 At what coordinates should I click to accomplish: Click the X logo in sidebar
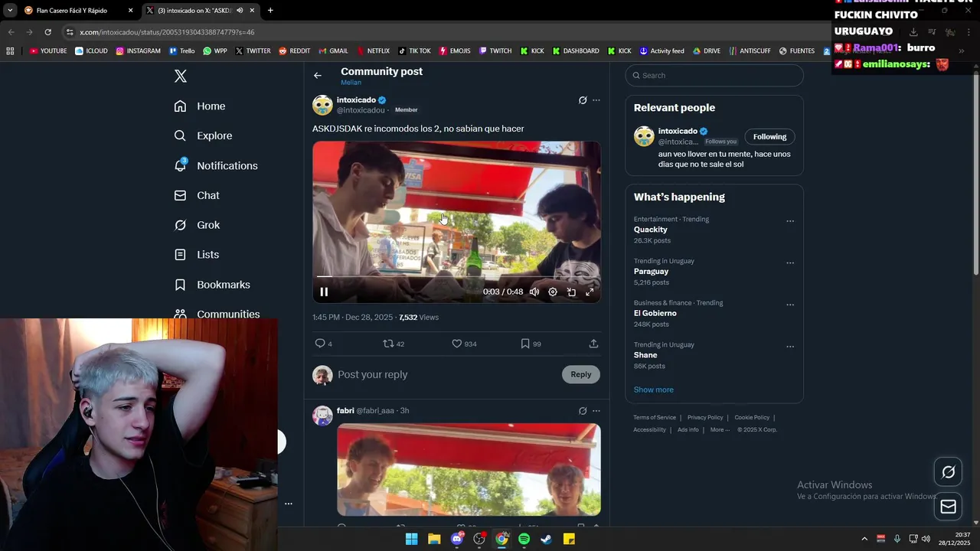click(x=181, y=76)
